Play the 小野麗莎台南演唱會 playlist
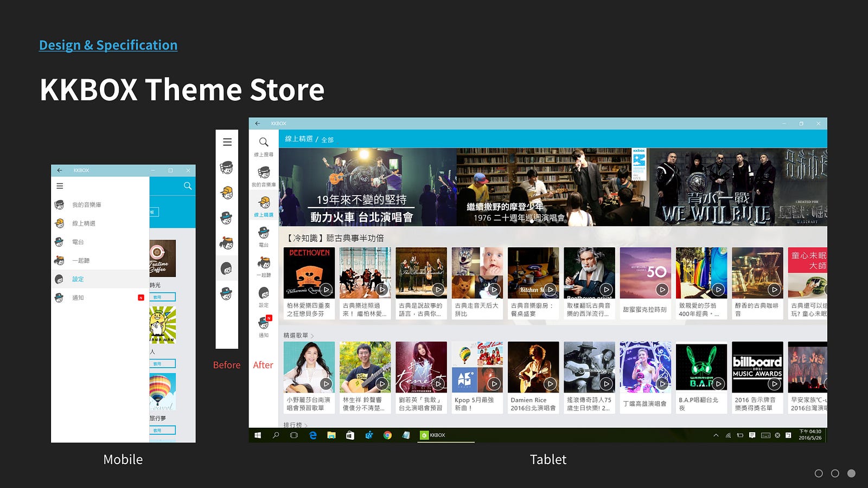868x488 pixels. pyautogui.click(x=326, y=384)
